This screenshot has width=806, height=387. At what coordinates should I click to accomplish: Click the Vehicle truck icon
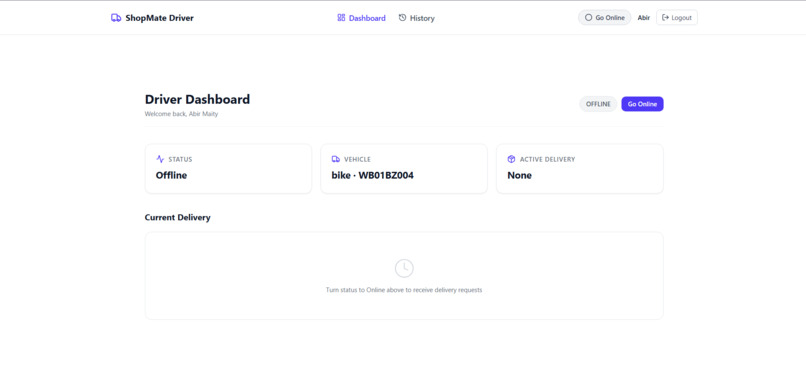[x=336, y=159]
